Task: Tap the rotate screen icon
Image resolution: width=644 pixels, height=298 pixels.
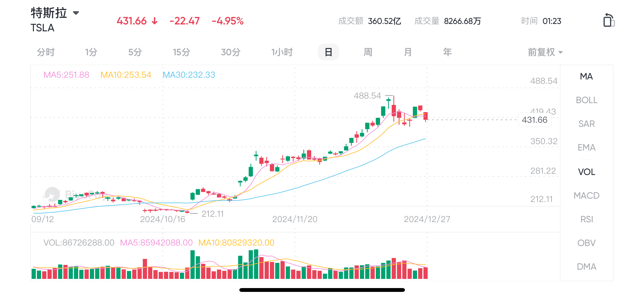Action: 609,20
